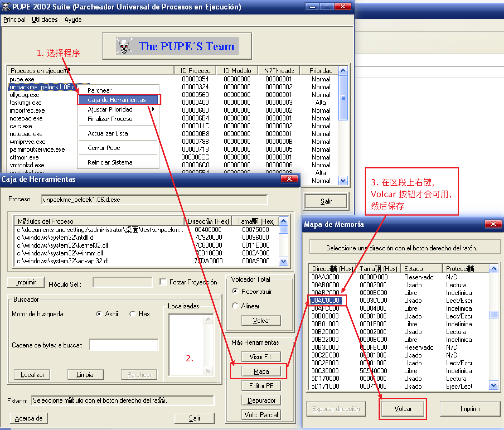Select the Alinear radio option
504x430 pixels.
pyautogui.click(x=235, y=306)
